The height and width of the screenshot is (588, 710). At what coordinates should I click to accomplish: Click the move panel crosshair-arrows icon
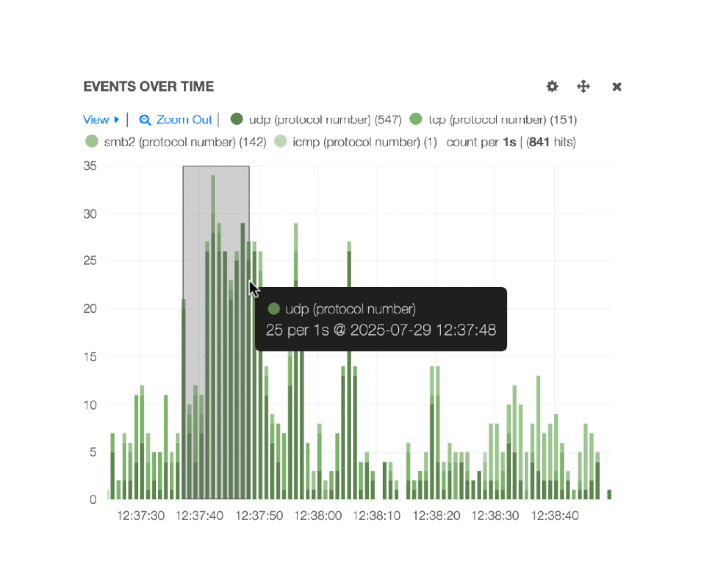click(x=584, y=87)
